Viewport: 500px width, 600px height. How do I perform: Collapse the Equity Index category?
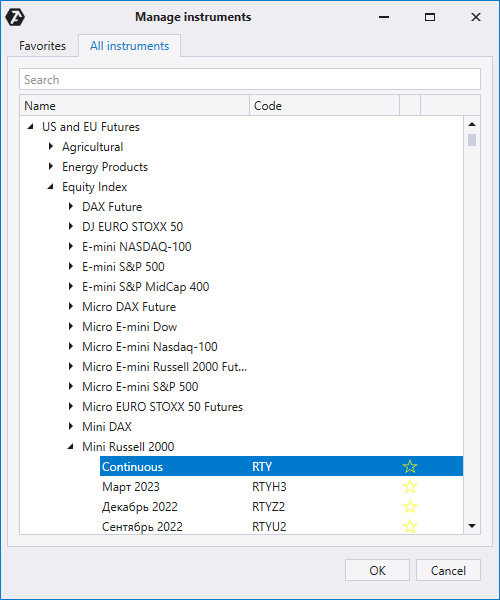coord(50,187)
